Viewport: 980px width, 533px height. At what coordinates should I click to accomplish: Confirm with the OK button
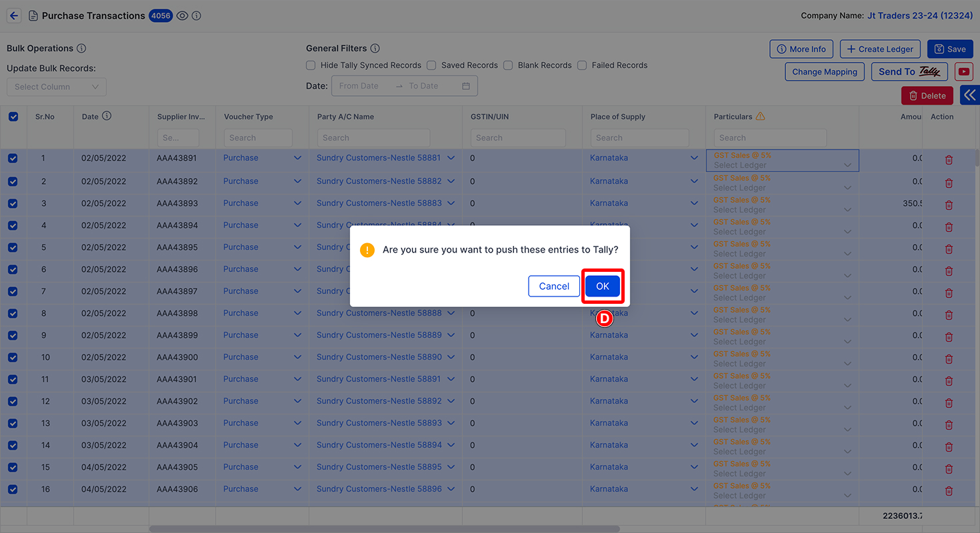point(603,286)
